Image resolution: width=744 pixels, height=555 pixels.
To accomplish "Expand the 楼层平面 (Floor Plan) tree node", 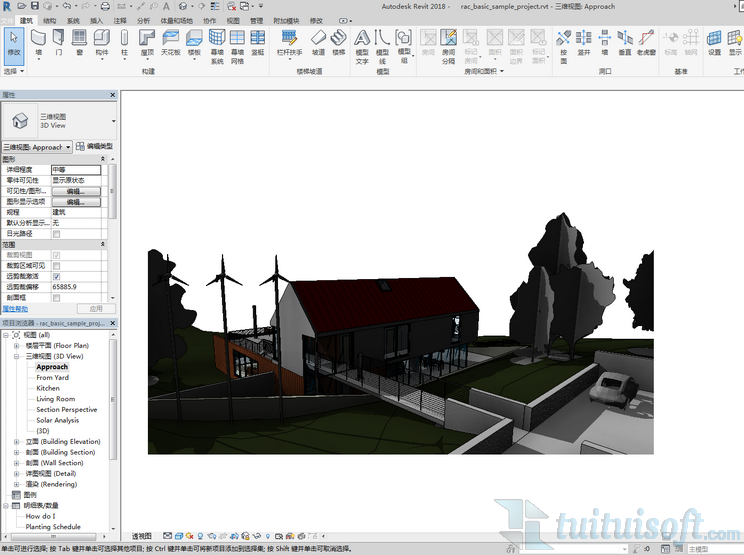I will (17, 346).
